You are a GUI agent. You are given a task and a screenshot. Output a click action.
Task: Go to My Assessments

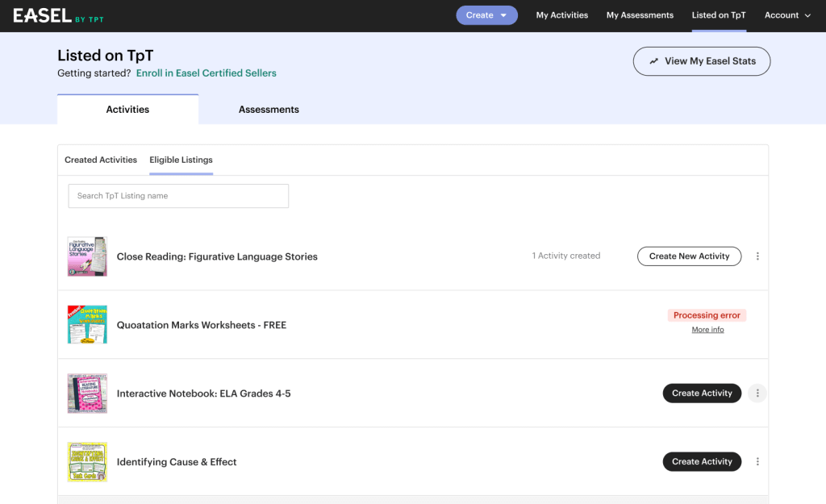[x=640, y=15]
